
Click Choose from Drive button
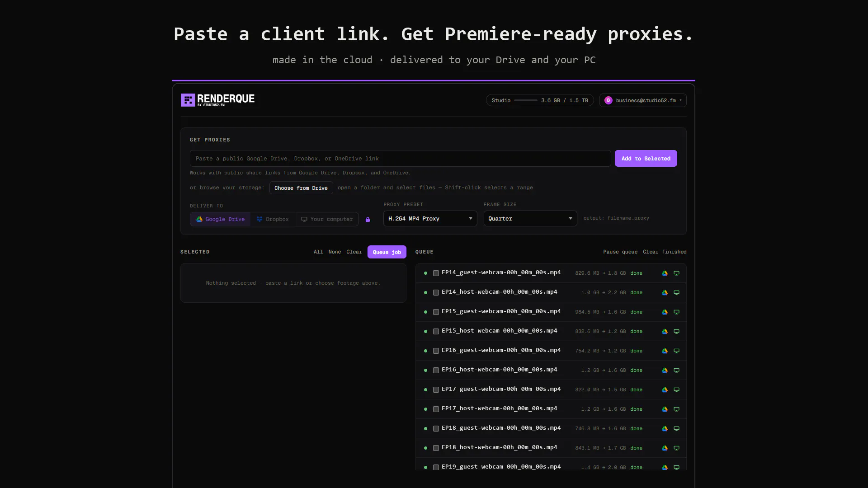pos(301,188)
